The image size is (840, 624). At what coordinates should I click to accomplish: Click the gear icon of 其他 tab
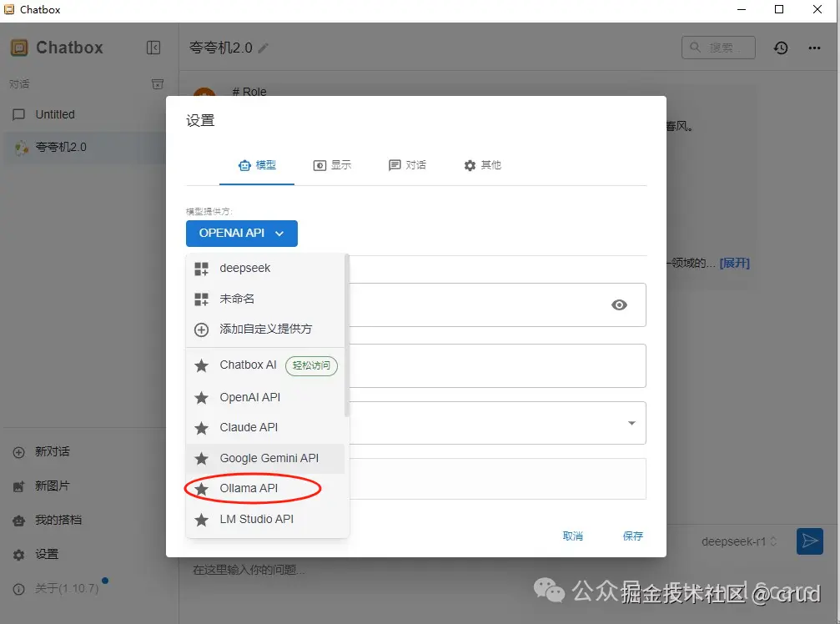[x=470, y=165]
